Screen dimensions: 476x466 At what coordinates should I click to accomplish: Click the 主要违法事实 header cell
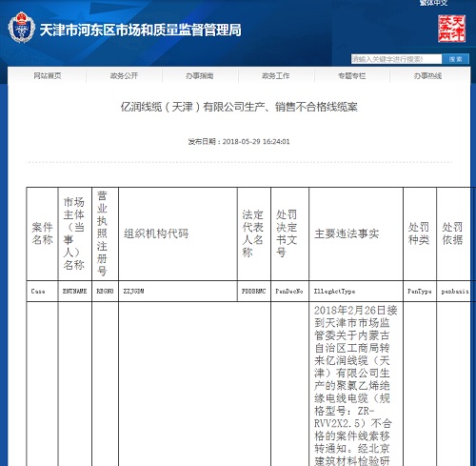[356, 233]
